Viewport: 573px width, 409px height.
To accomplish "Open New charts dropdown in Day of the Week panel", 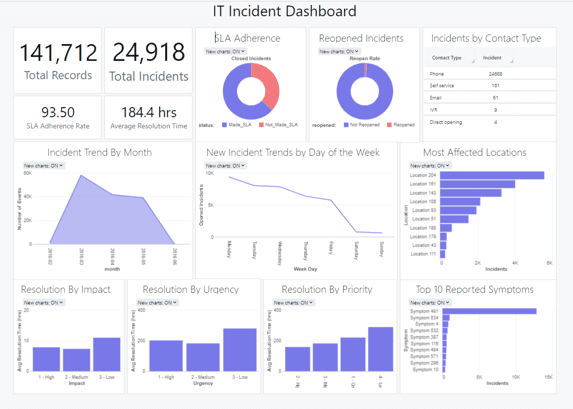I will [x=225, y=166].
